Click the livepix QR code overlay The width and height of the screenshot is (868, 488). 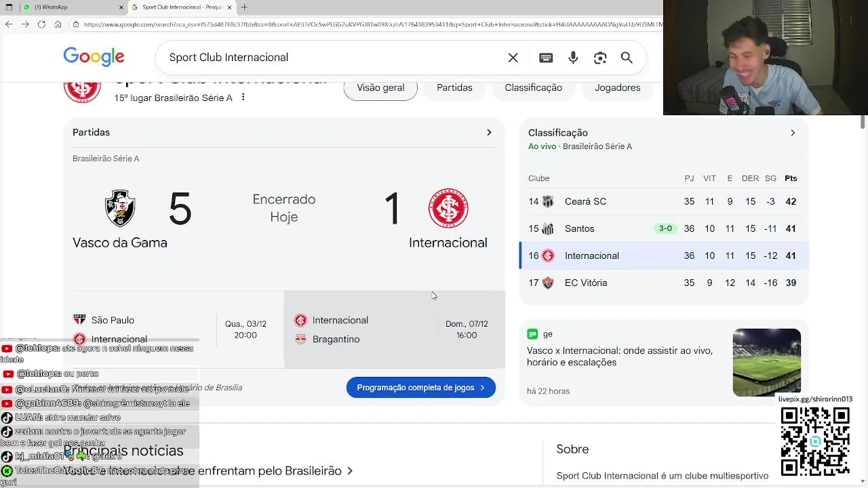click(x=815, y=441)
